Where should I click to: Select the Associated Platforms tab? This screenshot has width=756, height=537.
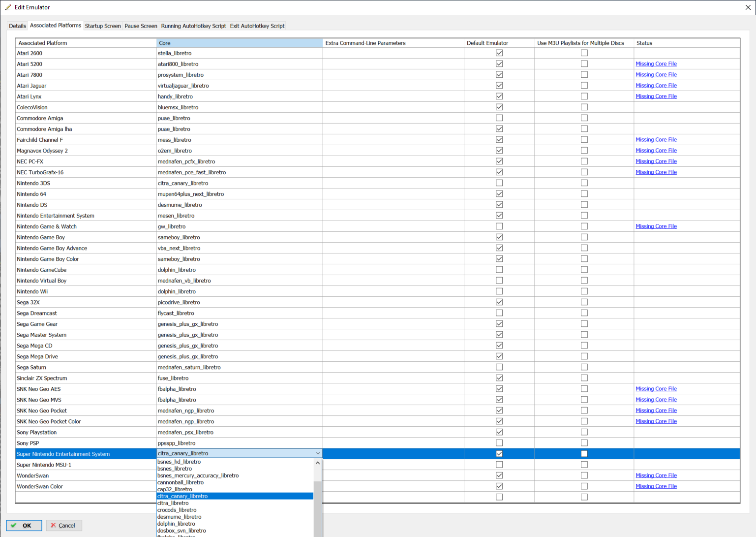(x=56, y=26)
